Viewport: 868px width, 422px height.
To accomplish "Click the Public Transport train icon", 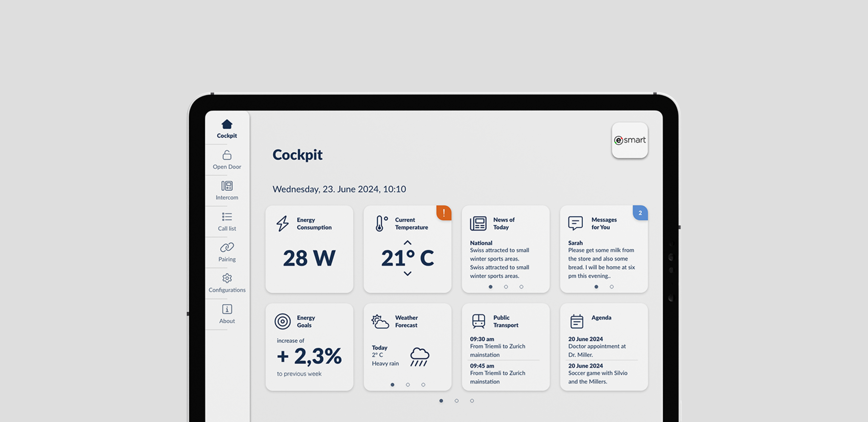I will coord(479,321).
